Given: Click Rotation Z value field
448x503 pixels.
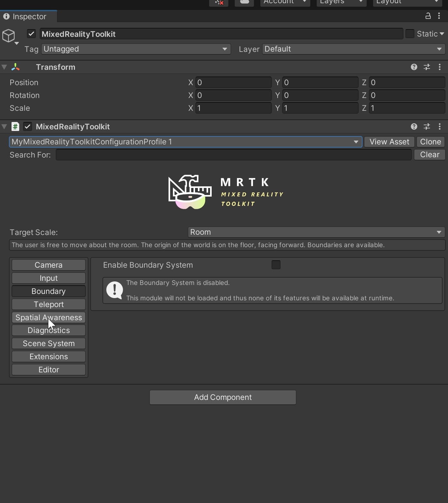Looking at the screenshot, I should (x=407, y=95).
